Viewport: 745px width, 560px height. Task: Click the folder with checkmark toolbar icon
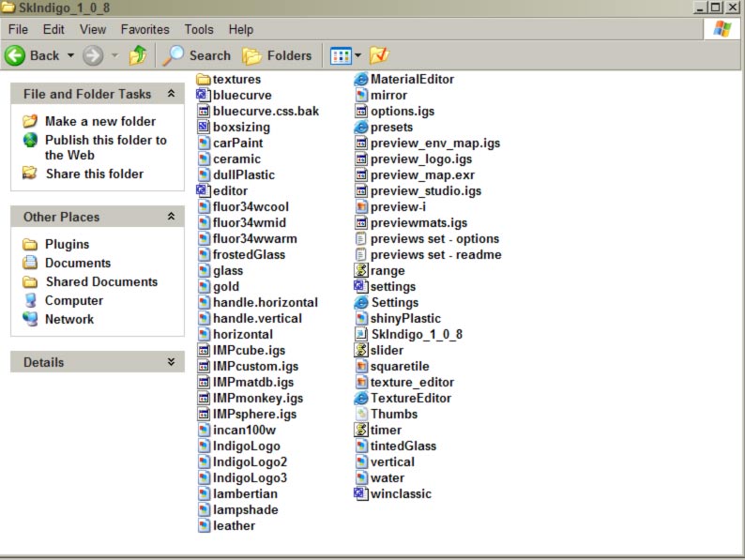point(379,55)
